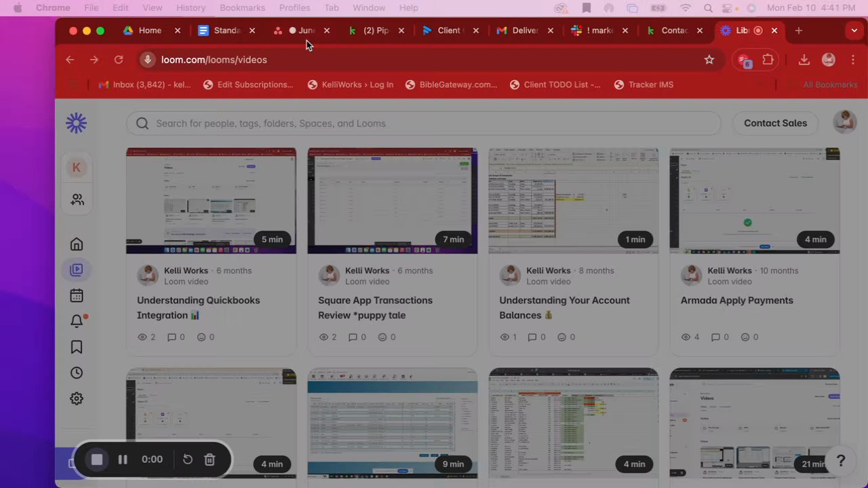The height and width of the screenshot is (488, 868).
Task: Open the Profiles menu
Action: pyautogui.click(x=294, y=7)
